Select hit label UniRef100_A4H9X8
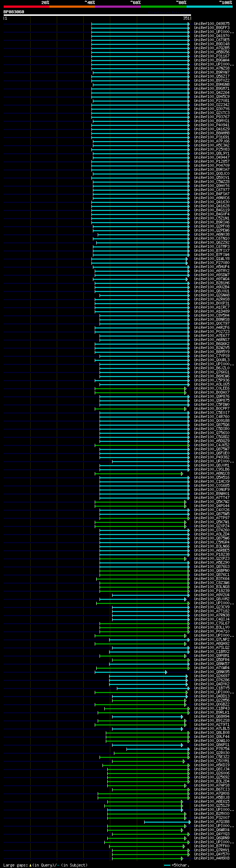This screenshot has height=868, width=236. tap(212, 858)
